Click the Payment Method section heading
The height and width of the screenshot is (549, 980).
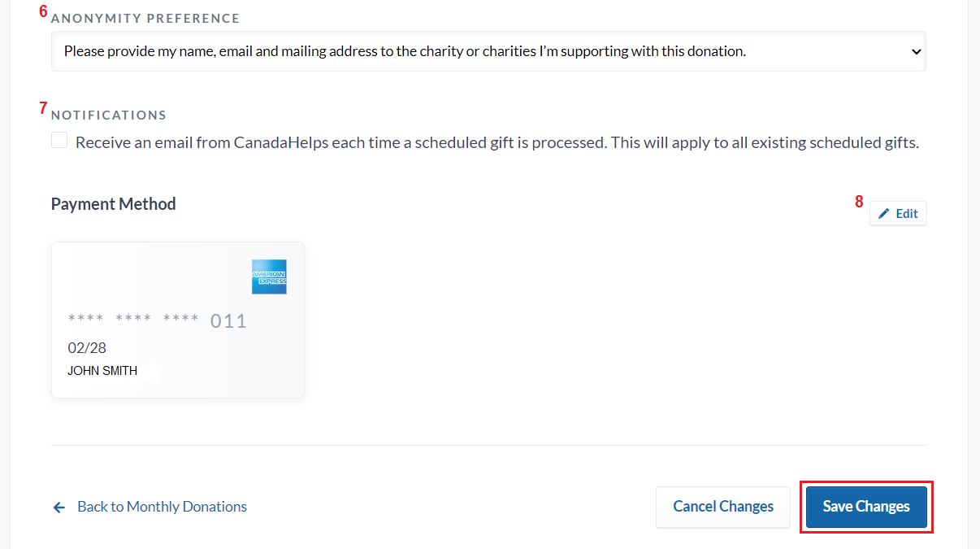click(113, 203)
